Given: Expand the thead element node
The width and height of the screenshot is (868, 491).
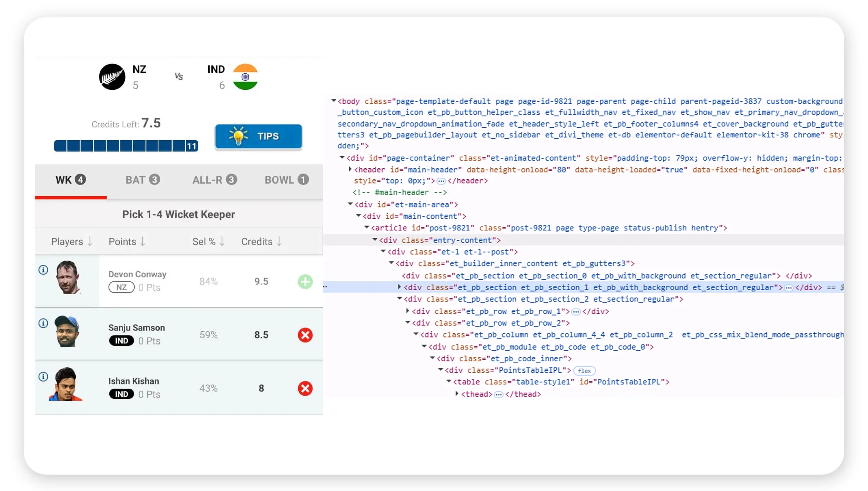Looking at the screenshot, I should click(x=456, y=394).
